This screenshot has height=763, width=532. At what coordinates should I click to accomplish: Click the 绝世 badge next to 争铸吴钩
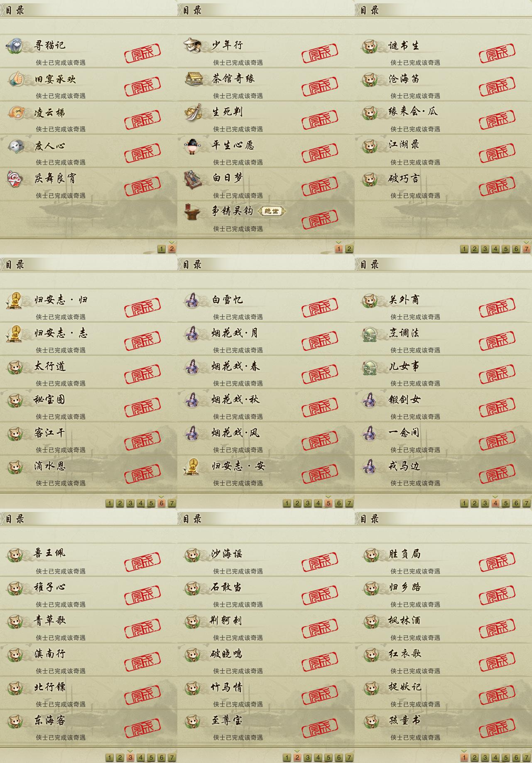(272, 211)
